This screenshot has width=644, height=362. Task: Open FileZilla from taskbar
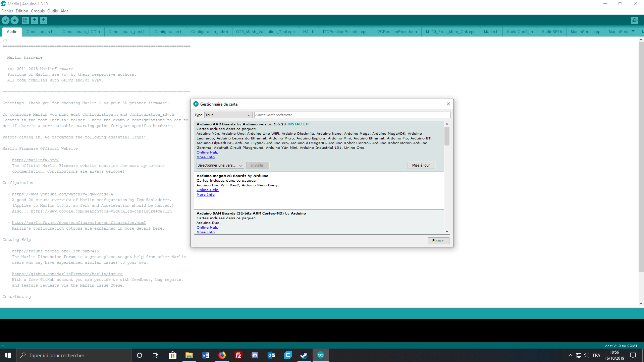238,355
